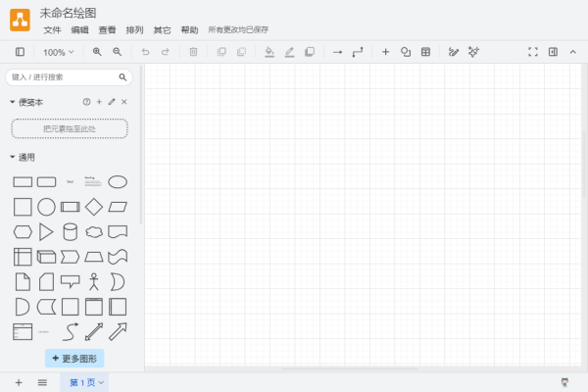The height and width of the screenshot is (392, 588).
Task: Open the 100% zoom level dropdown
Action: pos(58,52)
